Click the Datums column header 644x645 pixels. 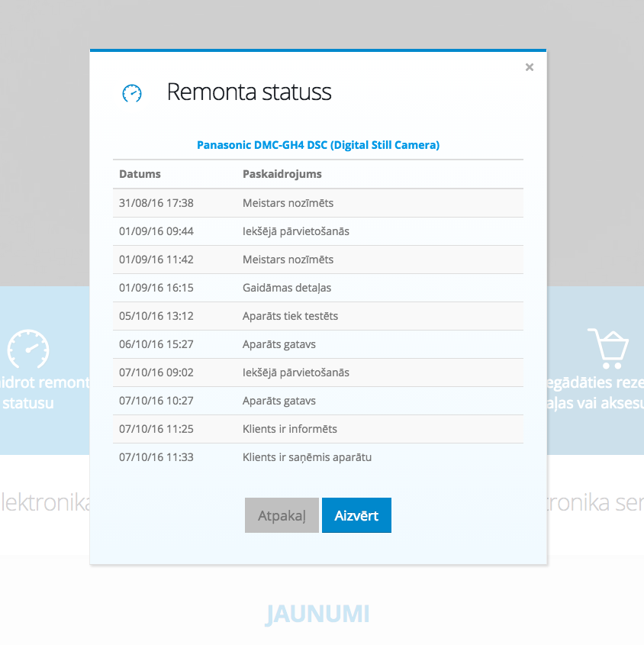pos(140,174)
